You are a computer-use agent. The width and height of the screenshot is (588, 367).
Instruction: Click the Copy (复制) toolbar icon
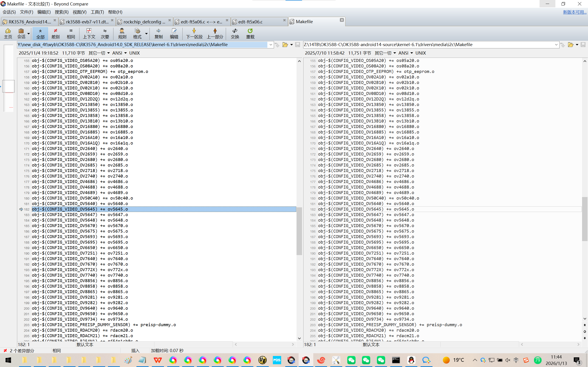(158, 33)
